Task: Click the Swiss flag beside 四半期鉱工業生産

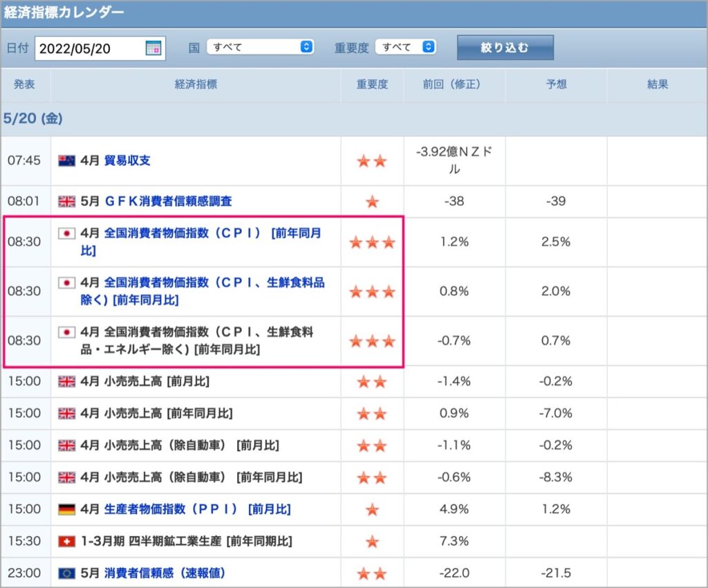Action: 67,541
